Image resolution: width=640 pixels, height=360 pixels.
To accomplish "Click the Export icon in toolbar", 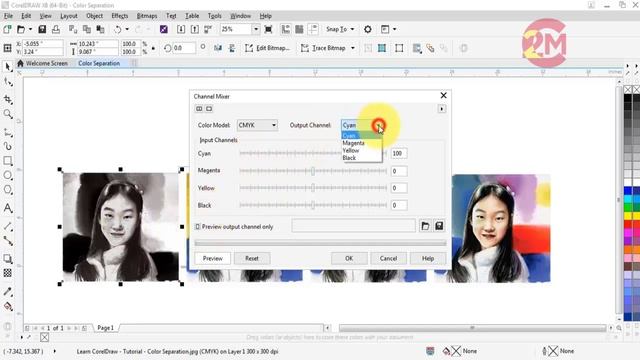I will 195,29.
